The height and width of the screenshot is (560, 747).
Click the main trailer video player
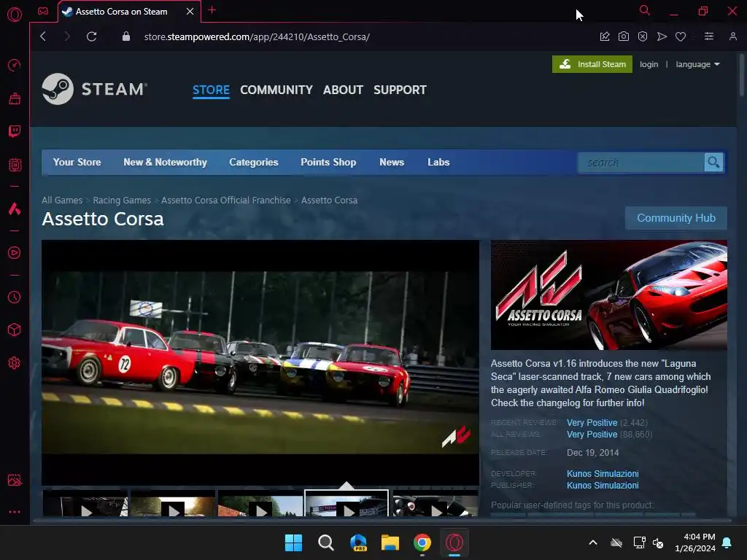tap(260, 362)
